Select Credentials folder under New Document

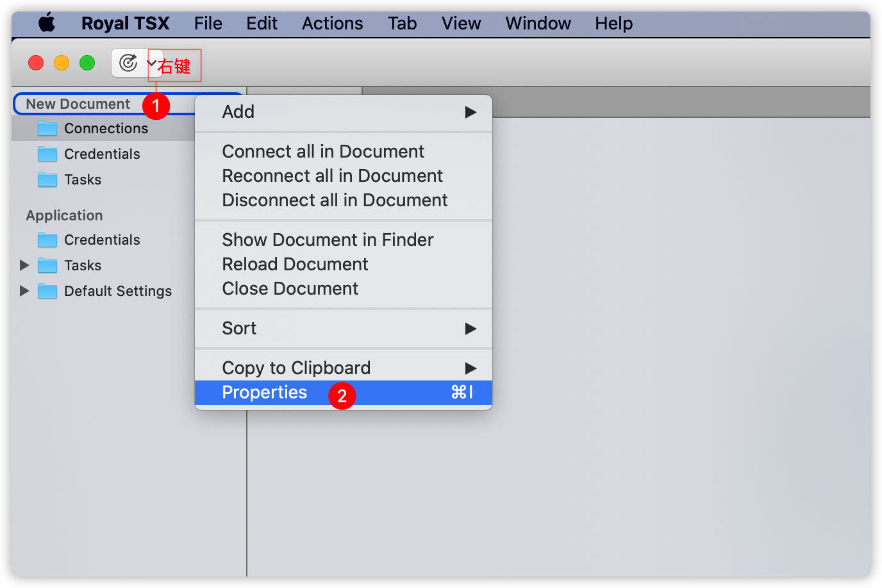(x=102, y=154)
